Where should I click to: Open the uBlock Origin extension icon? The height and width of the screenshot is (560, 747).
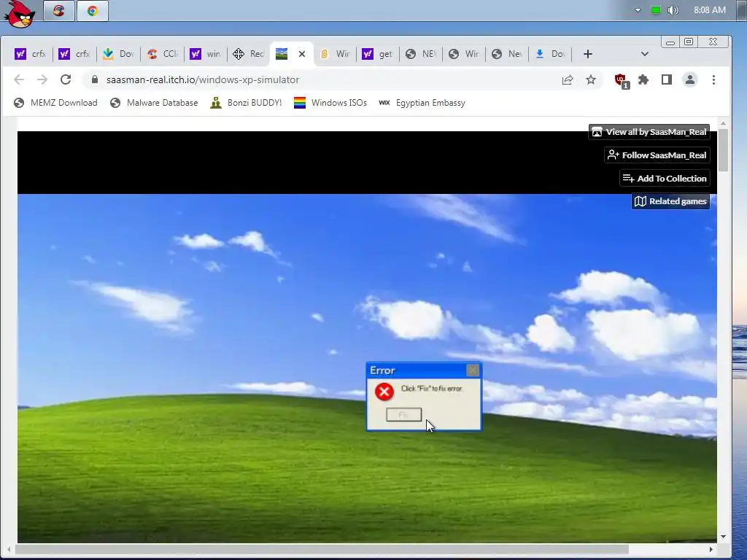click(622, 80)
